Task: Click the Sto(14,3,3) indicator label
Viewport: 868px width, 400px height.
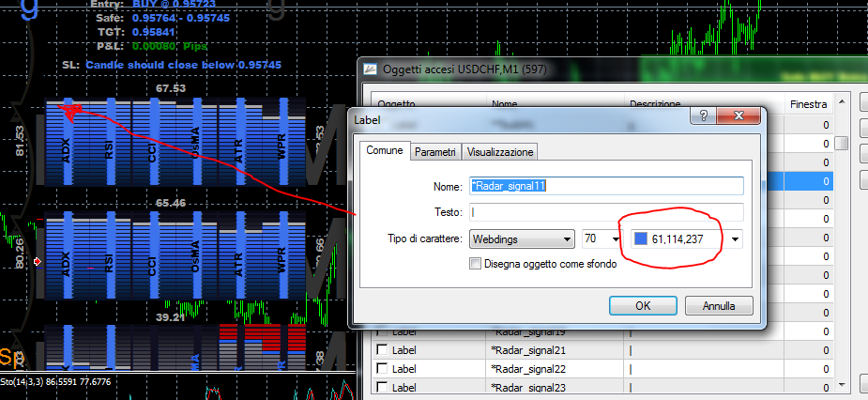Action: (55, 382)
